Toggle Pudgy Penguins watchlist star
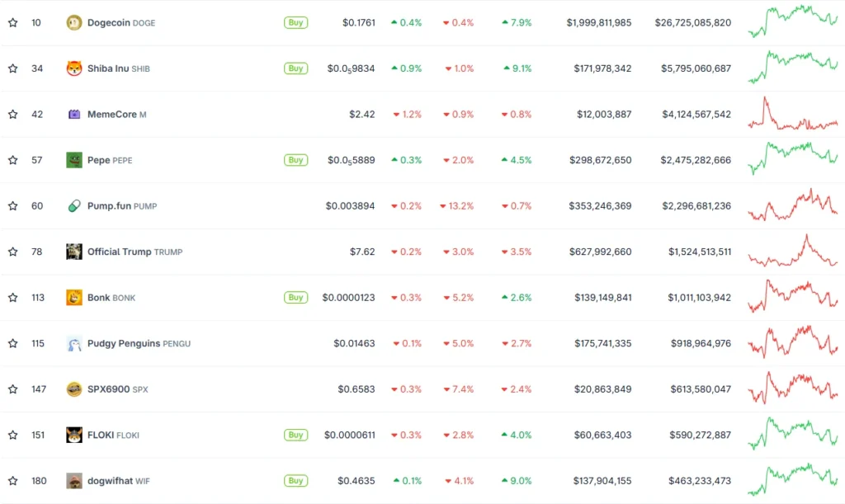Image resolution: width=845 pixels, height=504 pixels. (13, 343)
